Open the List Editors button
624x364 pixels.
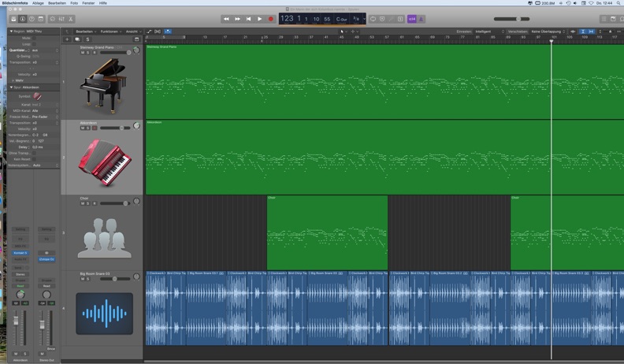604,19
